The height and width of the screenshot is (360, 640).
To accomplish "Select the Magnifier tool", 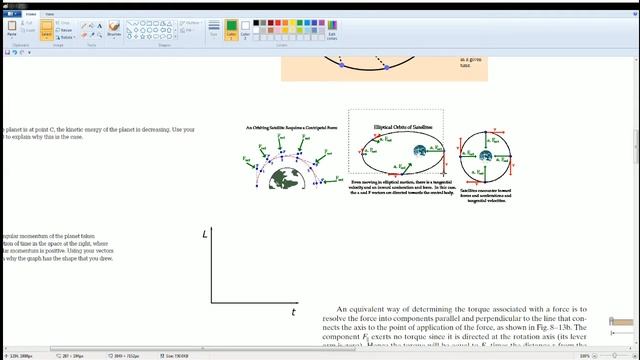I will [100, 35].
